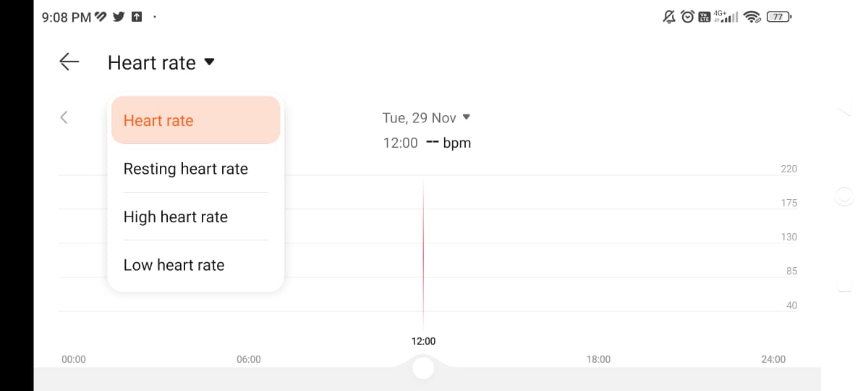Pick High heart rate option
This screenshot has height=391, width=868.
pos(176,216)
